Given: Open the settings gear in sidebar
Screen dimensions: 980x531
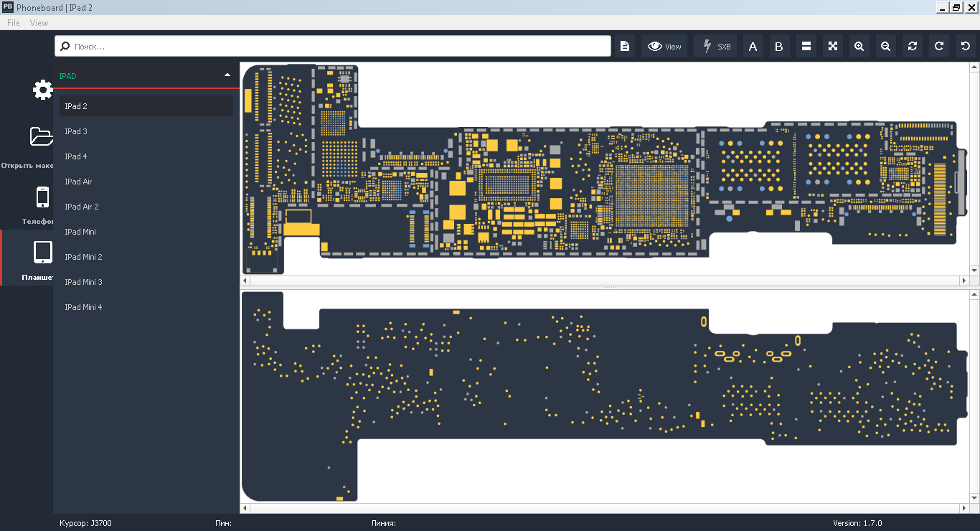Looking at the screenshot, I should point(42,90).
